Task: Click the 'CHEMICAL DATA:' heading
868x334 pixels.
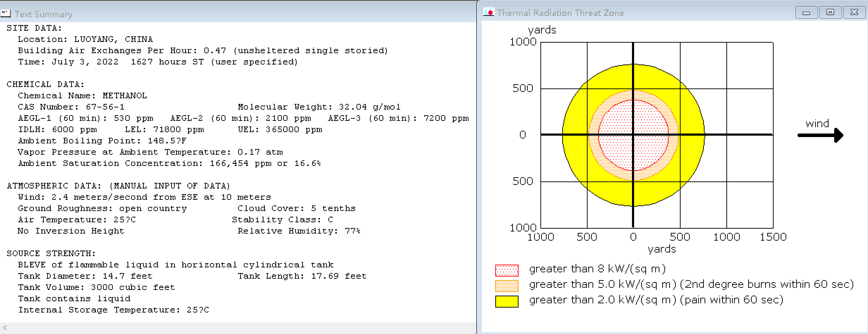Action: click(45, 84)
